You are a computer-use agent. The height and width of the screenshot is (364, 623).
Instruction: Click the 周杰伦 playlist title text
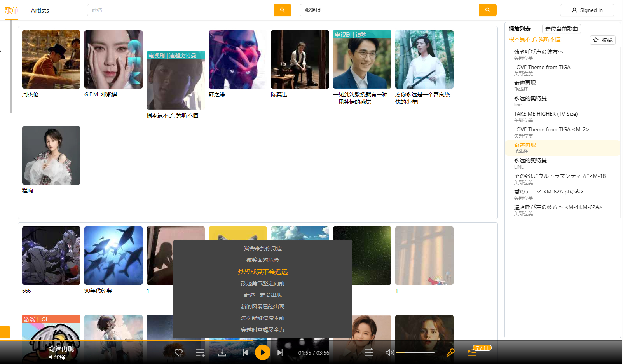click(x=30, y=94)
